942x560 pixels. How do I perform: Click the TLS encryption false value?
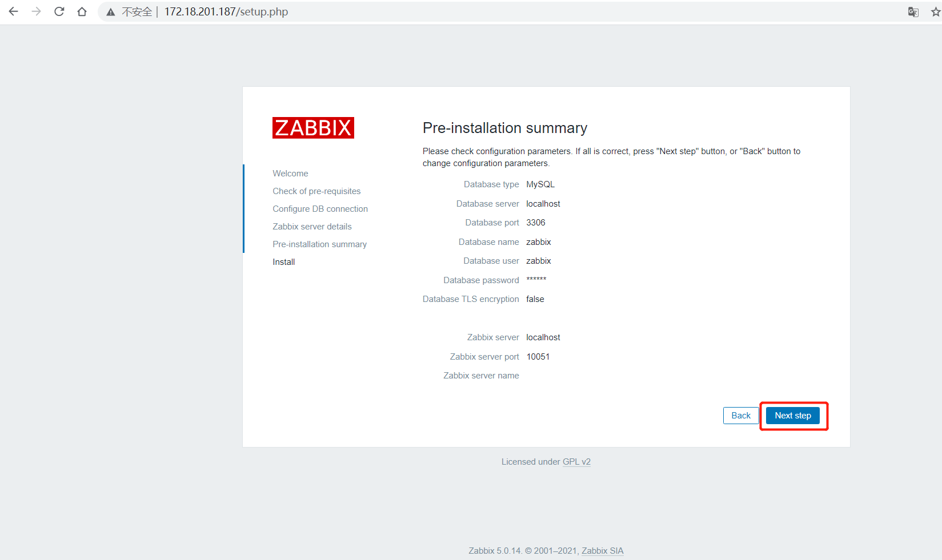click(x=535, y=299)
